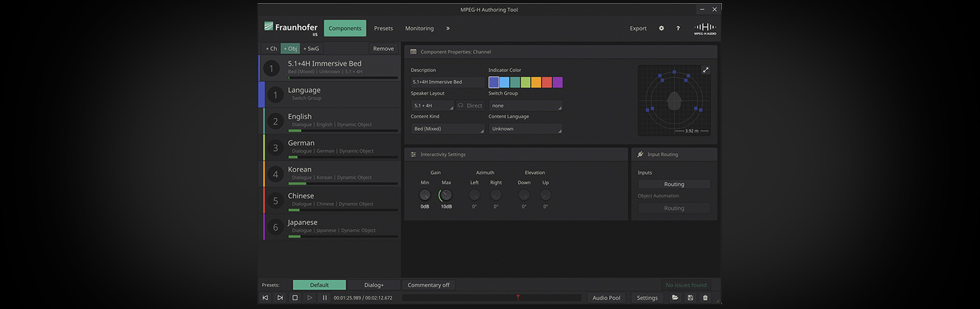Select the 5.1+4H Immersive Bed component
The height and width of the screenshot is (309, 980).
[x=329, y=68]
